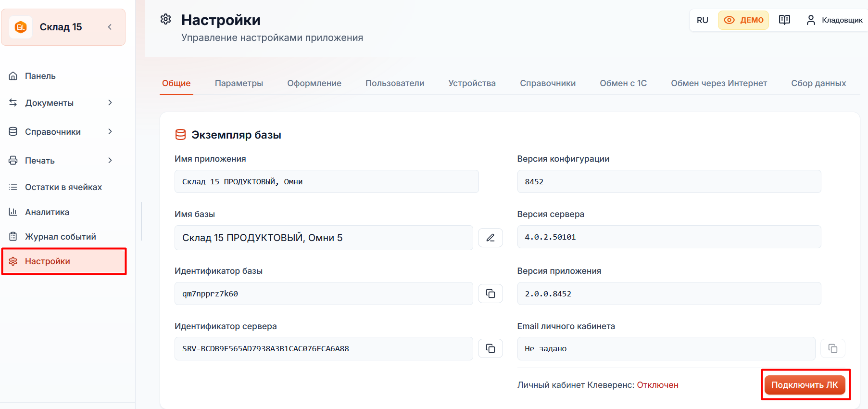Viewport: 868px width, 409px height.
Task: Open the Справочники settings tab
Action: click(548, 83)
